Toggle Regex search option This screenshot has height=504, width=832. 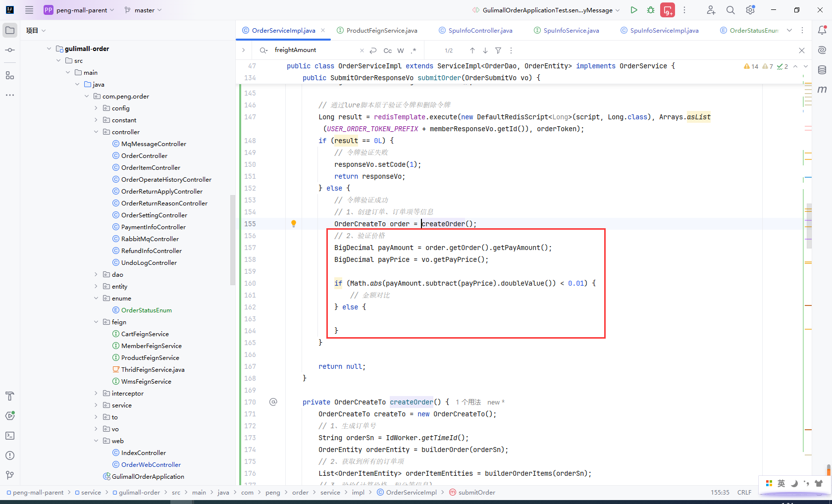pyautogui.click(x=414, y=50)
